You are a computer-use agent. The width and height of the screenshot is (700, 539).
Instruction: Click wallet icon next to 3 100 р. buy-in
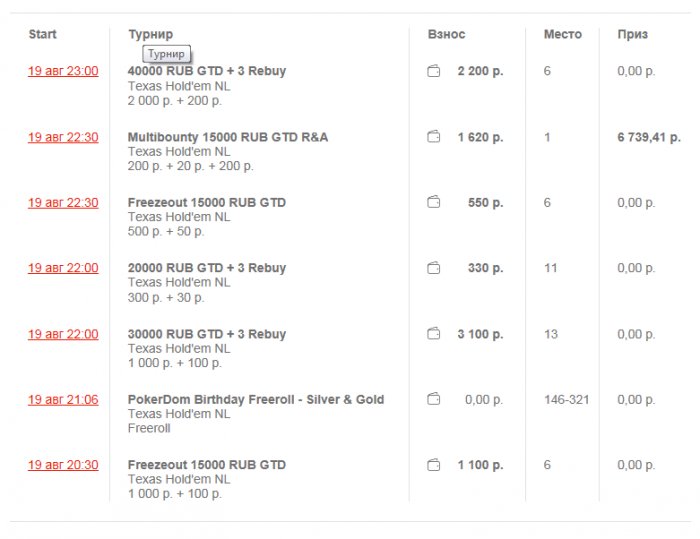point(434,334)
